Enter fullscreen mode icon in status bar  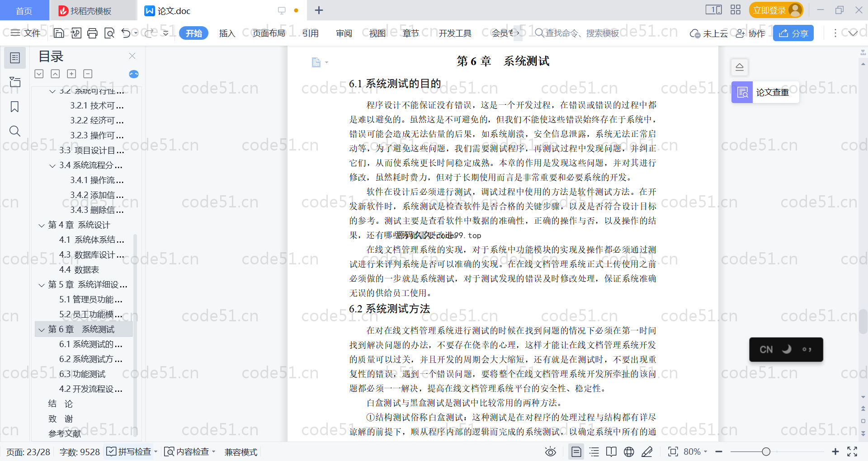pyautogui.click(x=852, y=452)
